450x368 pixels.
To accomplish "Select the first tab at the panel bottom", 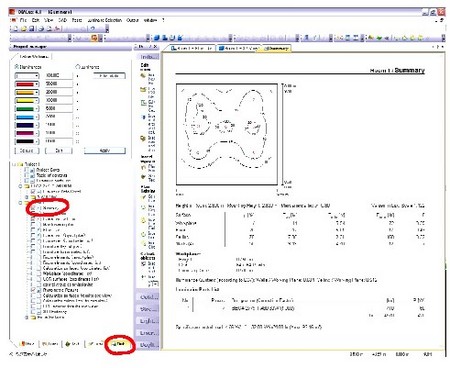I will [27, 343].
